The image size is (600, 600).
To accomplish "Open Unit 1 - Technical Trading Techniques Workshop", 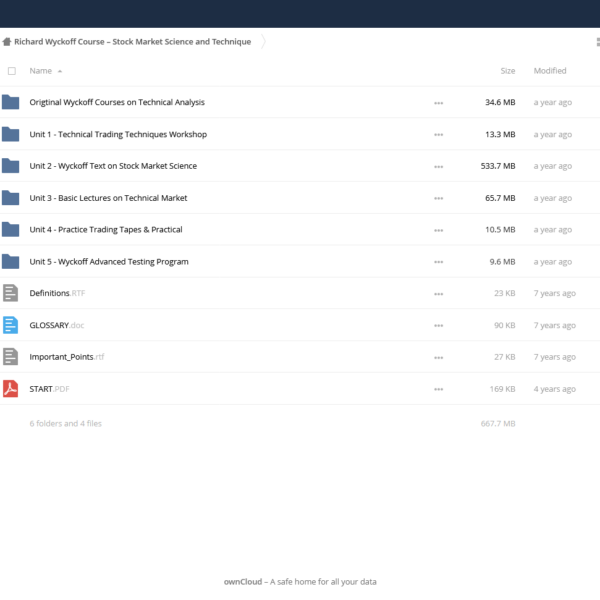I will click(118, 134).
